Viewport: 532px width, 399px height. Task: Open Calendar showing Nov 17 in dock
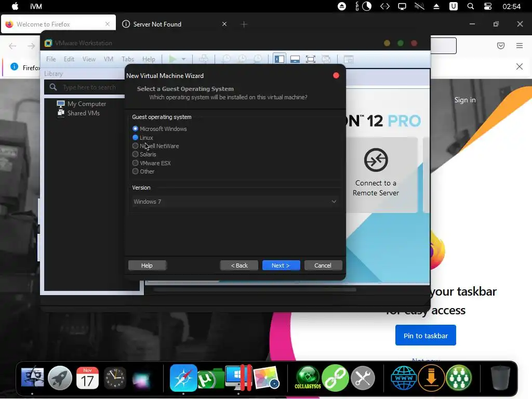(87, 378)
